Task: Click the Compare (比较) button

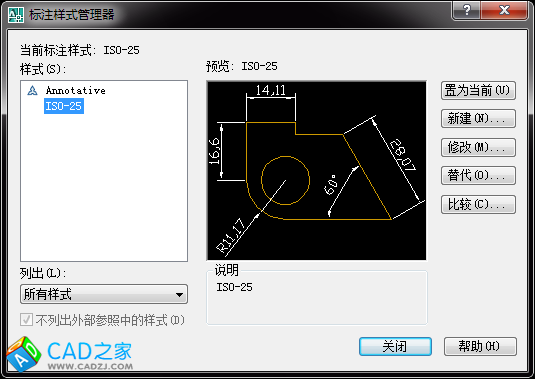Action: (x=478, y=204)
